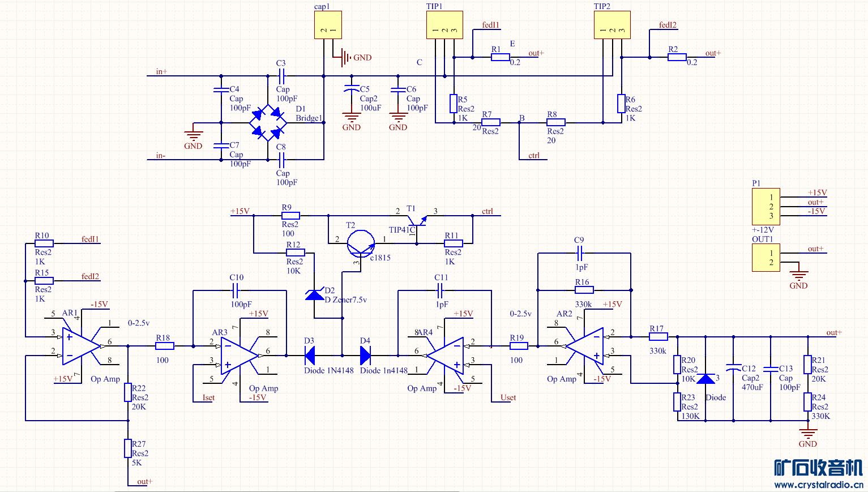Click the cap1 two-pin header
The width and height of the screenshot is (868, 492).
pos(328,25)
